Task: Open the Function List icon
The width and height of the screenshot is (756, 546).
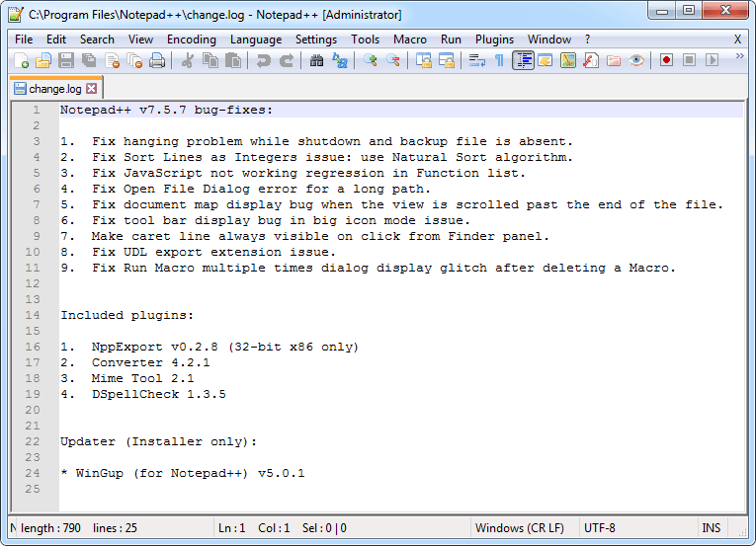Action: pos(591,60)
